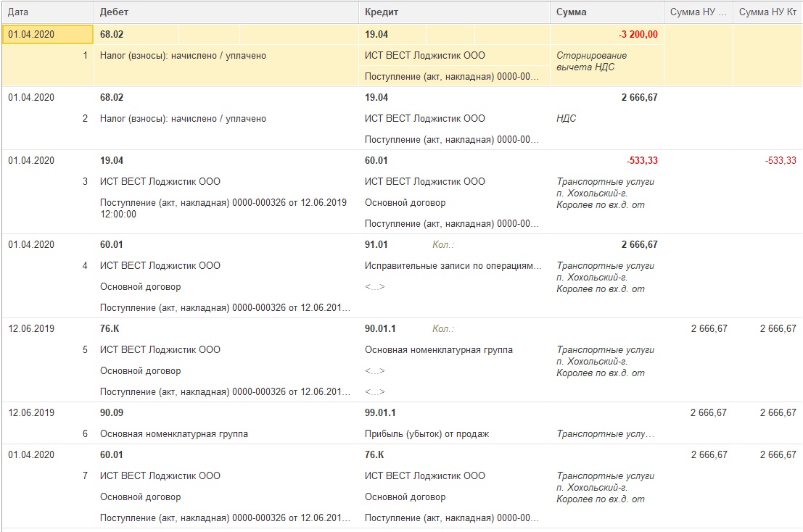
Task: Click Исправительные записи по операциям cell
Action: (453, 265)
